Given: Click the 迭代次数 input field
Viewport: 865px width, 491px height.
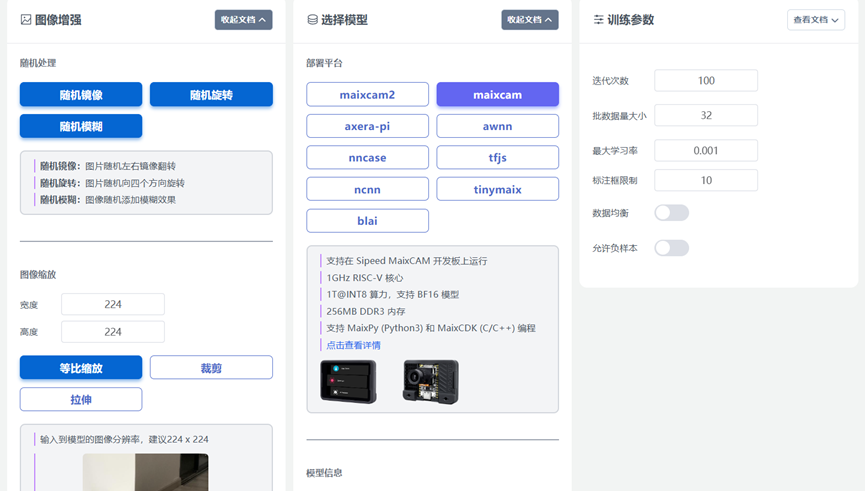Looking at the screenshot, I should pyautogui.click(x=706, y=81).
